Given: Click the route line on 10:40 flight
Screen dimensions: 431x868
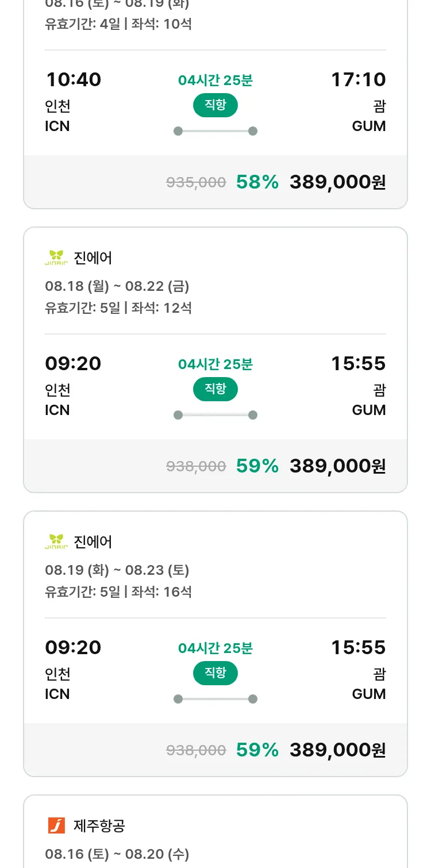Looking at the screenshot, I should coord(215,131).
